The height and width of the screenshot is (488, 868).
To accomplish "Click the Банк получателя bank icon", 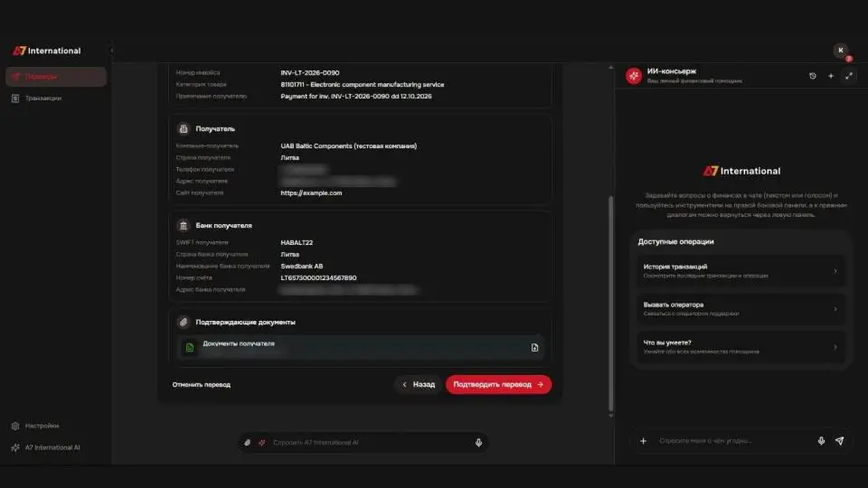I will pos(184,225).
